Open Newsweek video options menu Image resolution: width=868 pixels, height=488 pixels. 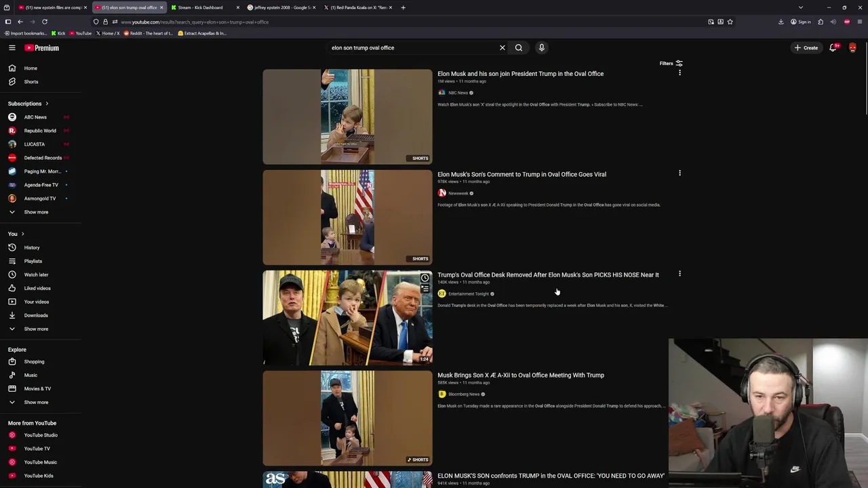(679, 173)
